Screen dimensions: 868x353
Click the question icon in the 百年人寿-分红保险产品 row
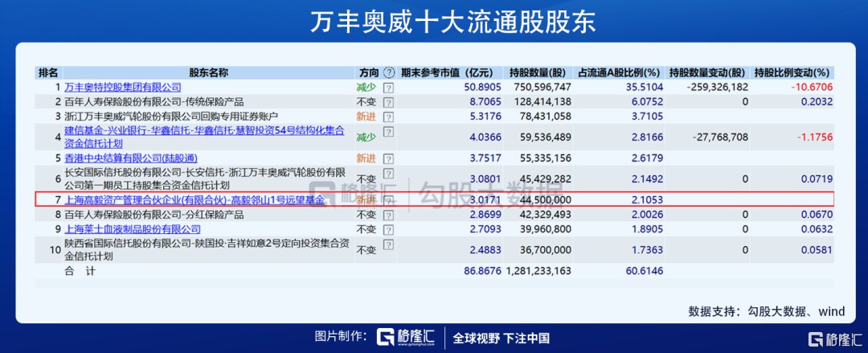point(389,215)
